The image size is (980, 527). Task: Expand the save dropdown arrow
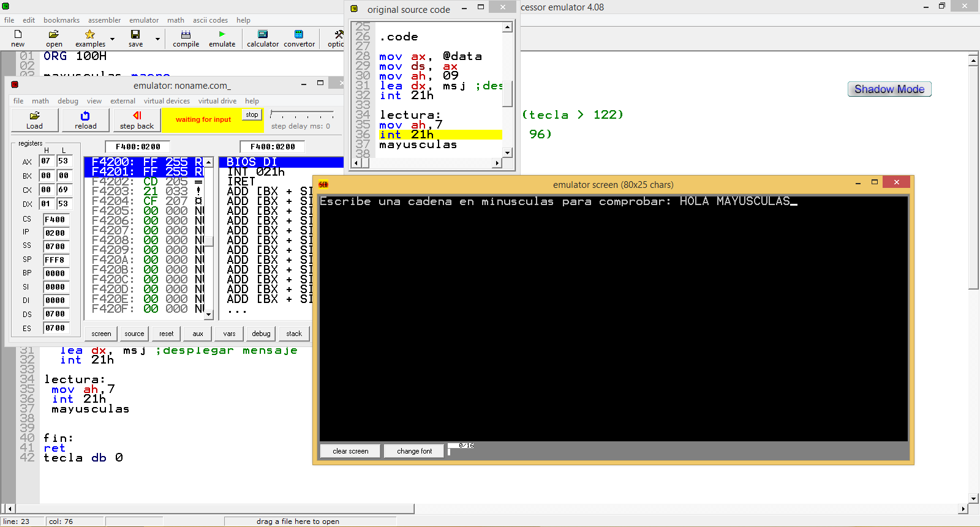click(157, 39)
